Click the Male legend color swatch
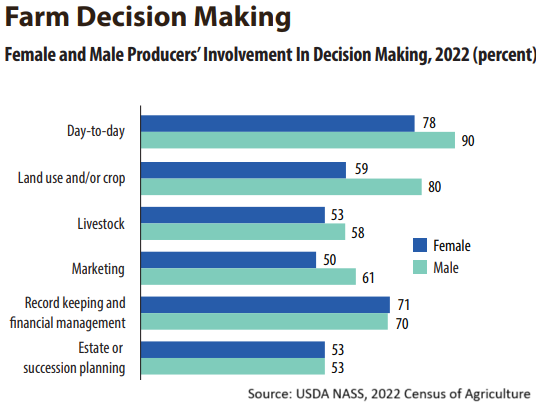Viewport: 538px width, 405px height. tap(420, 267)
